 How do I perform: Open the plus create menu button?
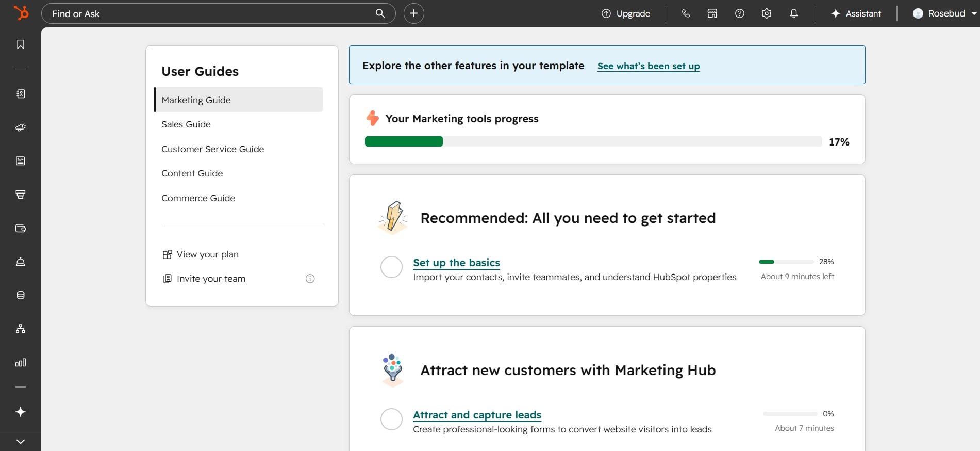(x=413, y=13)
